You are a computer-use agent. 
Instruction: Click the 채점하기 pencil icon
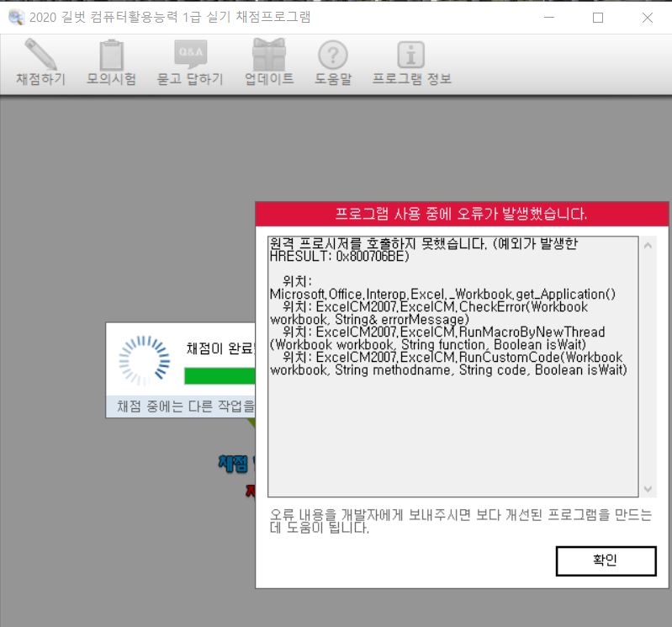coord(40,56)
